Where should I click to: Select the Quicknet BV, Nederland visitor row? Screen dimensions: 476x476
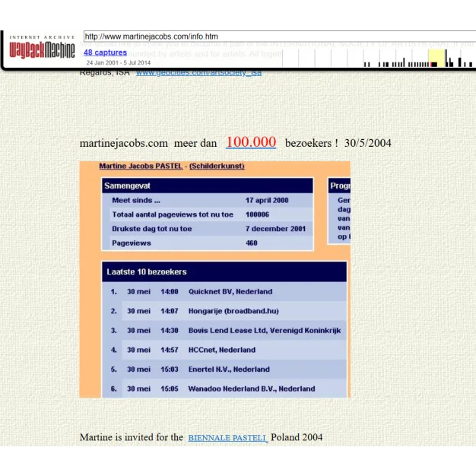tap(224, 291)
